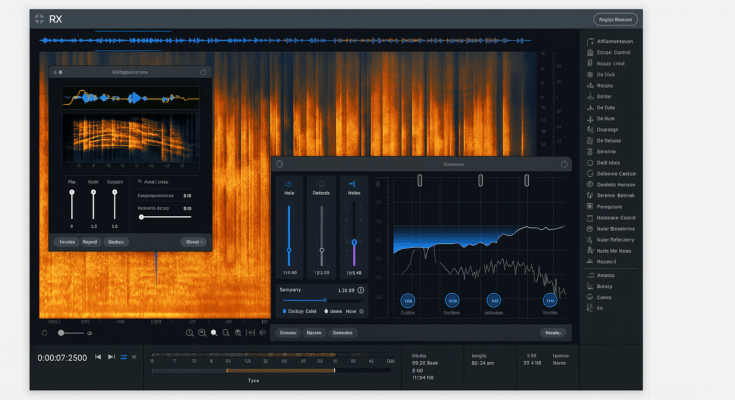Screen dimensions: 735x400
Task: Open the Dell Ideo module
Action: [x=603, y=163]
